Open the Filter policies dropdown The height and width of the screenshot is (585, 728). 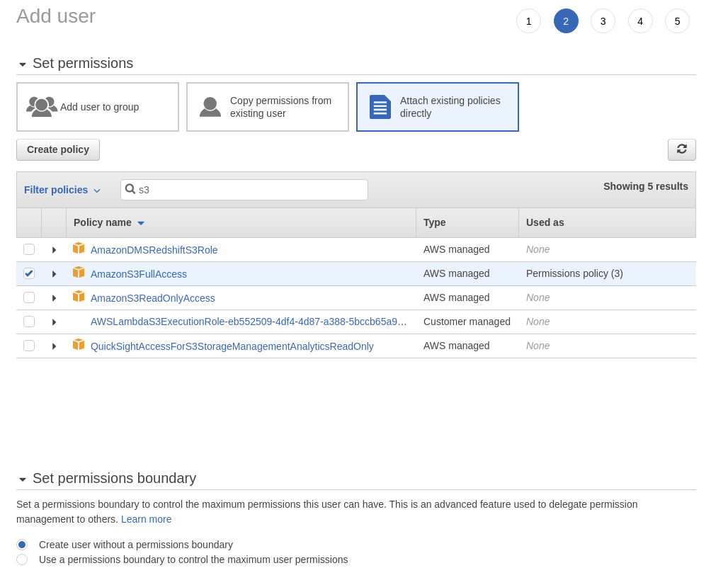tap(62, 189)
